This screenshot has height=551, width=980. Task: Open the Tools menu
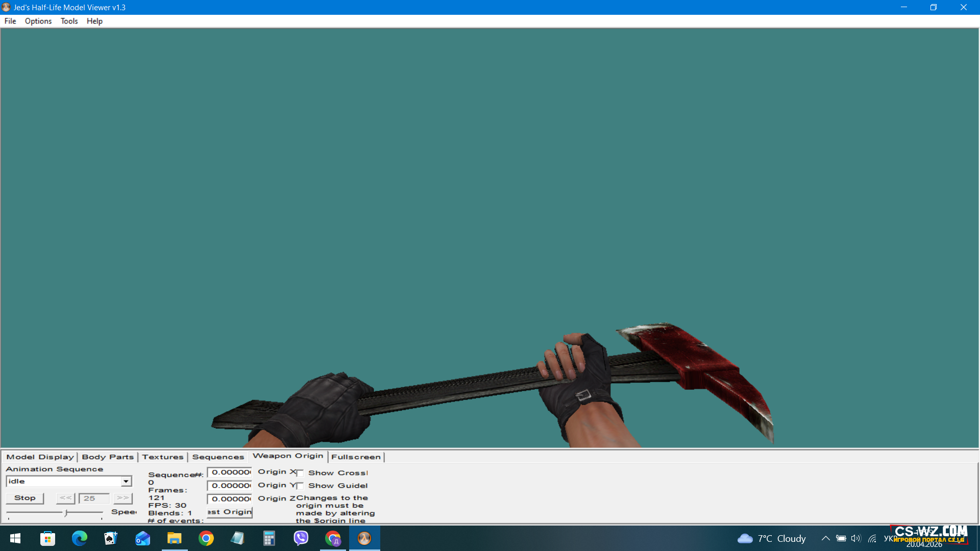tap(69, 21)
